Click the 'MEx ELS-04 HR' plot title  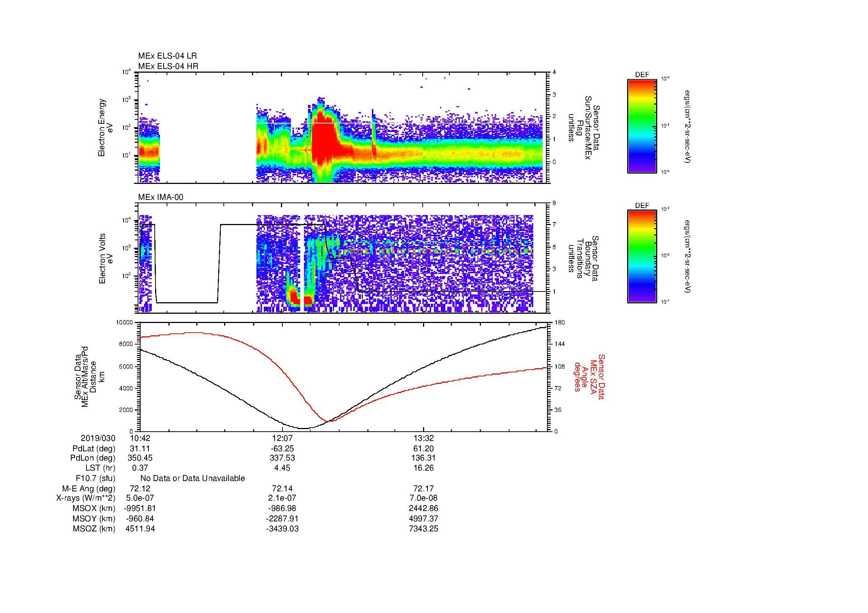click(168, 66)
